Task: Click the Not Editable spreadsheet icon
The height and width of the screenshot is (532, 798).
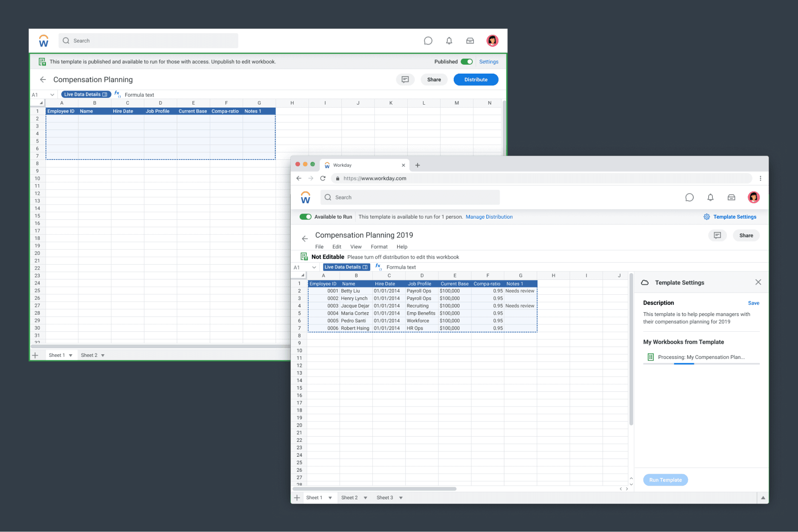Action: click(x=304, y=256)
